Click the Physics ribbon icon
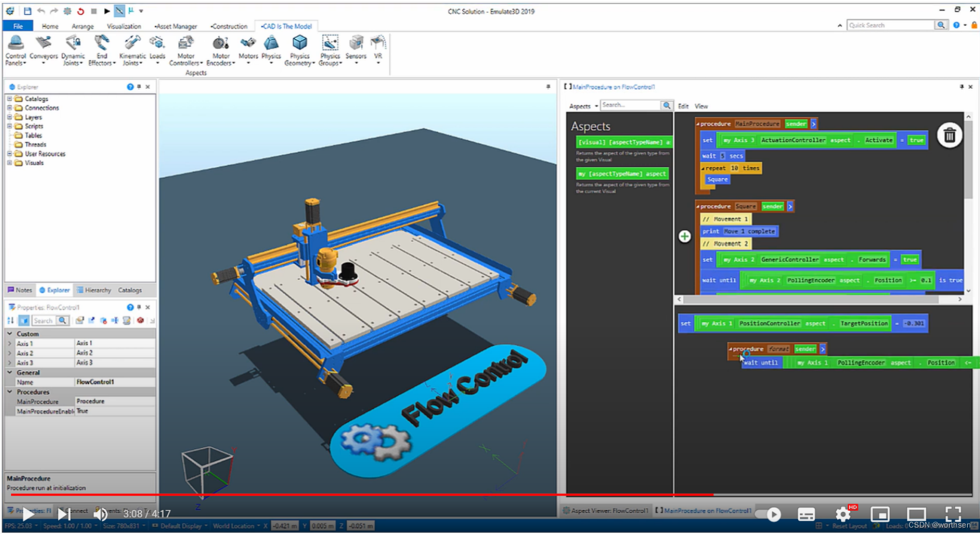Screen dimensions: 980x534 tap(271, 49)
